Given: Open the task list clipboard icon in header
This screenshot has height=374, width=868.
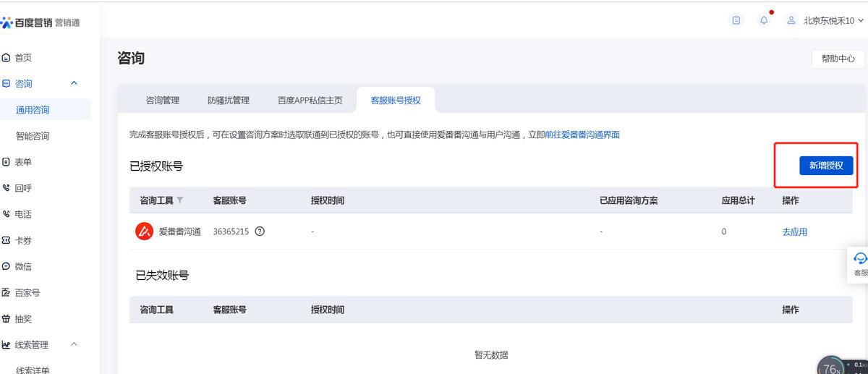Looking at the screenshot, I should (x=736, y=21).
